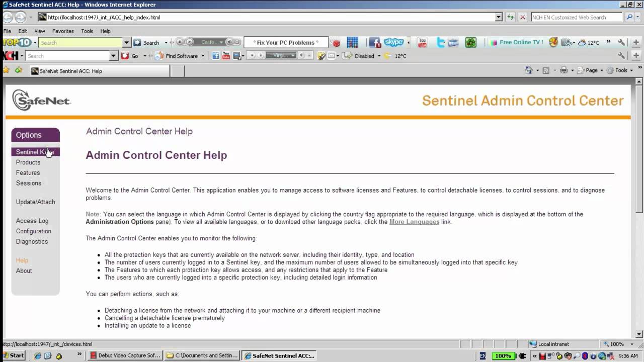Open the TOP10 Search button dropdown arrow

point(166,43)
